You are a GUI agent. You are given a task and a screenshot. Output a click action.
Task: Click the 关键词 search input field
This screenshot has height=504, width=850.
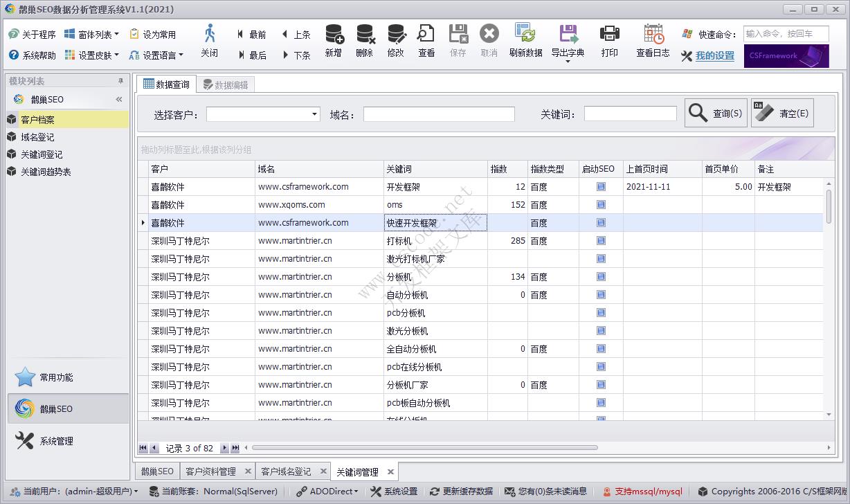click(630, 114)
